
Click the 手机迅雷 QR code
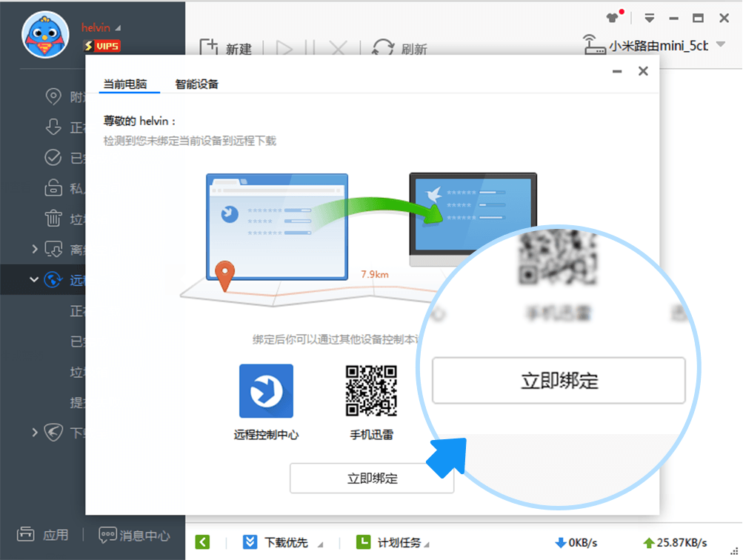click(x=371, y=390)
